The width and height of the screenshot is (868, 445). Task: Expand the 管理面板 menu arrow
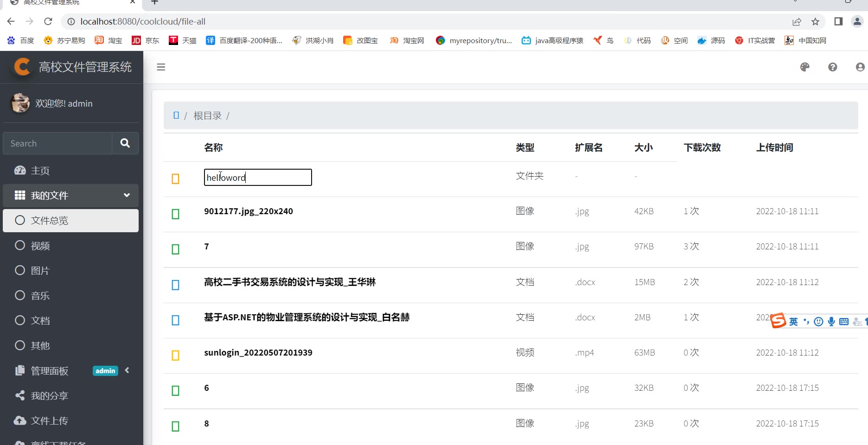point(127,370)
